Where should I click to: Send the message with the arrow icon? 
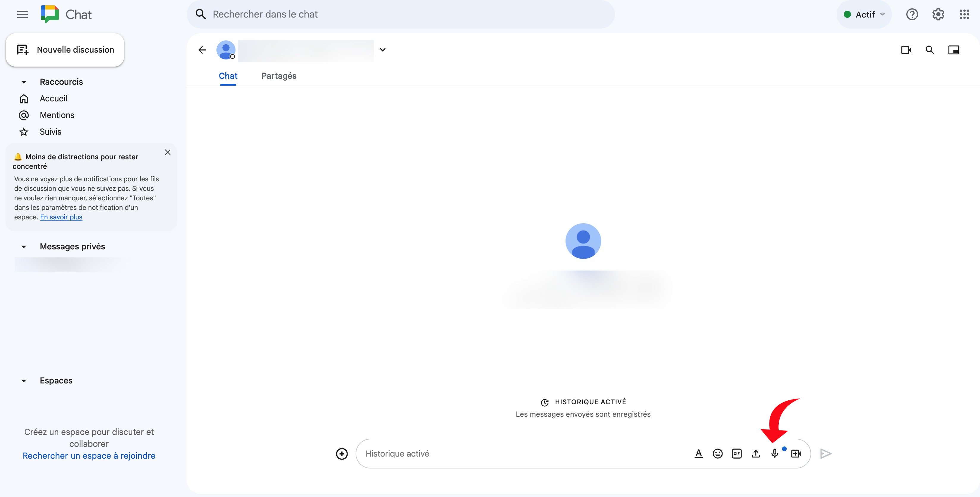coord(826,453)
